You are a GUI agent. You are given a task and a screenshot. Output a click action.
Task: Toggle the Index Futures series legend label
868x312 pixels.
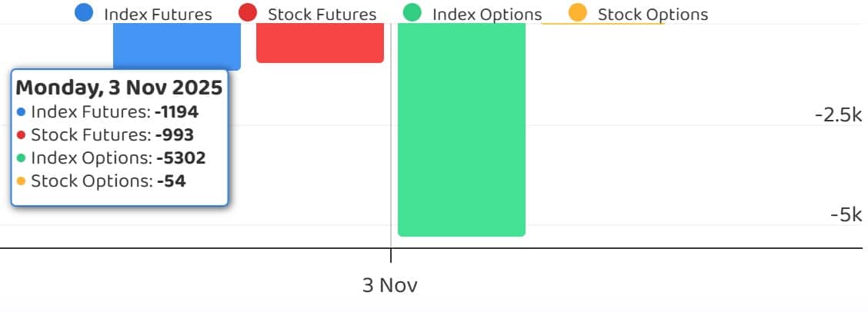tap(158, 15)
